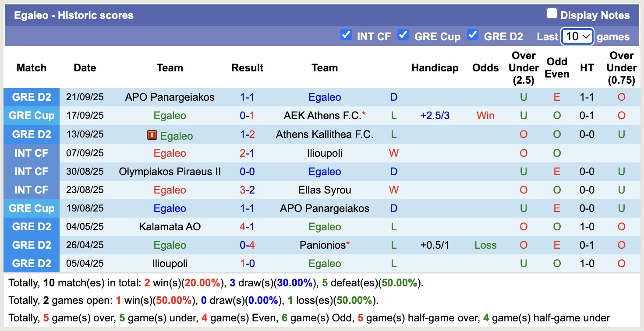The height and width of the screenshot is (331, 644).
Task: Enable the Display Notes checkbox
Action: click(552, 14)
